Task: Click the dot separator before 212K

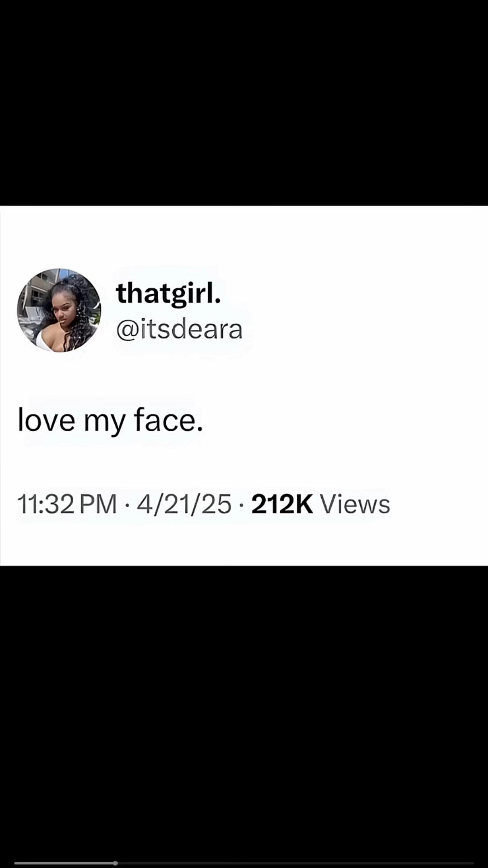Action: (x=241, y=505)
